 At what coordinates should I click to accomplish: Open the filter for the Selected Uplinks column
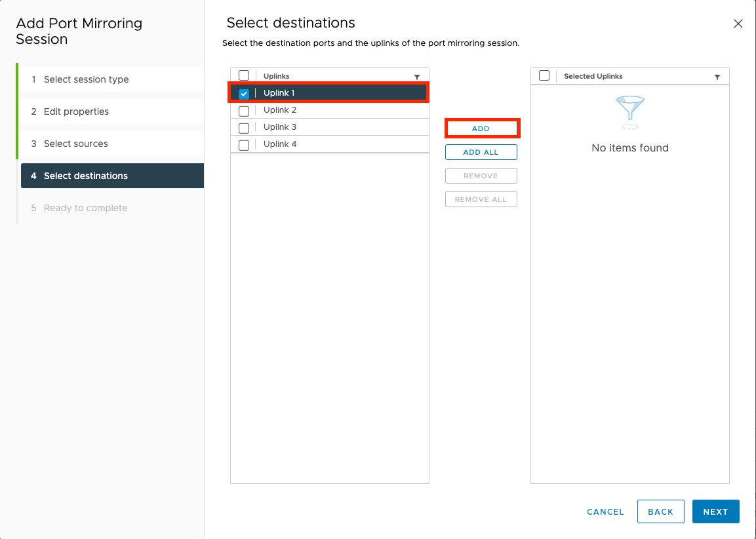click(x=717, y=76)
